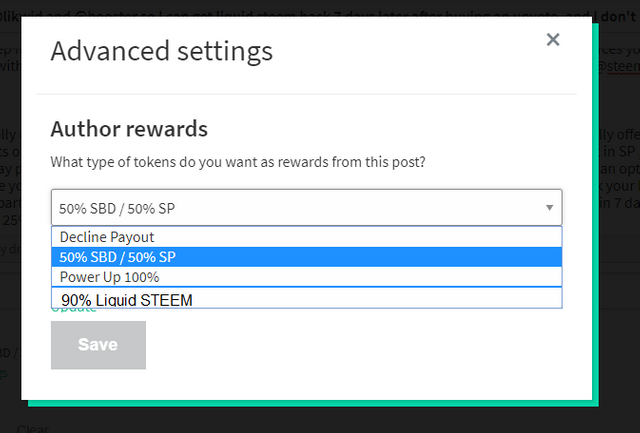This screenshot has width=640, height=433.
Task: Open the author rewards select box
Action: 307,207
